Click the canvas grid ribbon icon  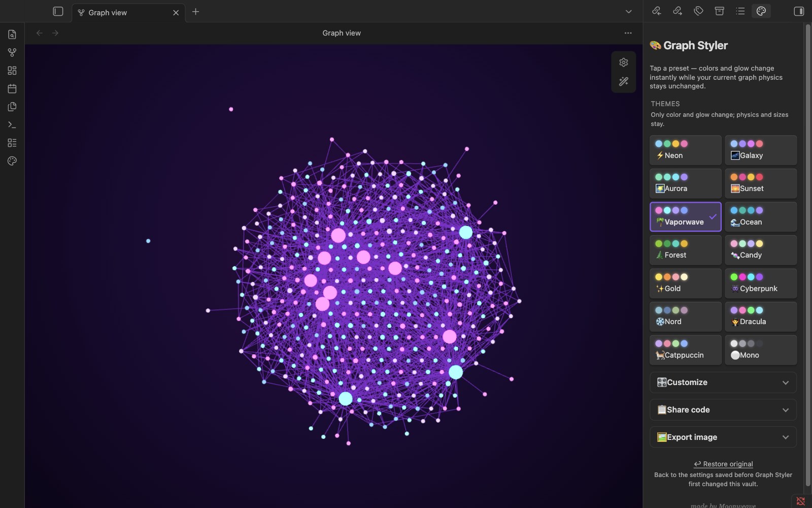(x=12, y=71)
